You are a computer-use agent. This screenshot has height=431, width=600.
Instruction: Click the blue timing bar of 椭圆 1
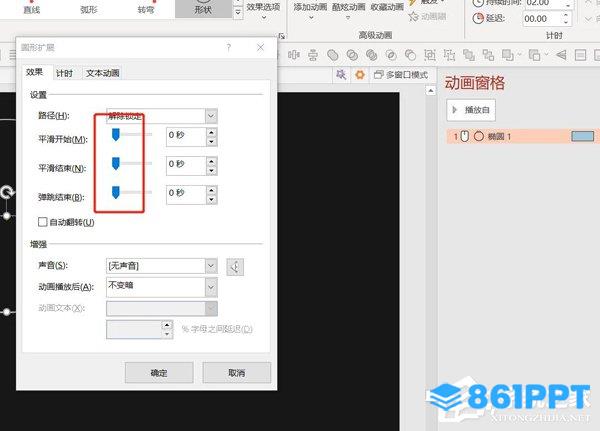pyautogui.click(x=582, y=136)
